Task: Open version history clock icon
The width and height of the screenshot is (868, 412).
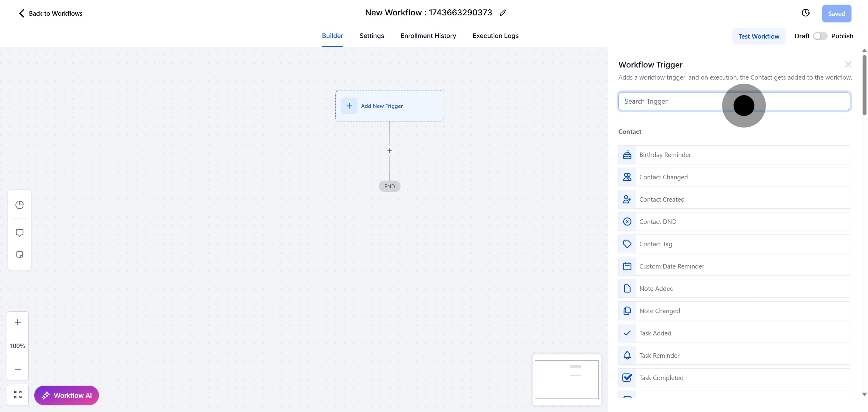Action: coord(805,13)
